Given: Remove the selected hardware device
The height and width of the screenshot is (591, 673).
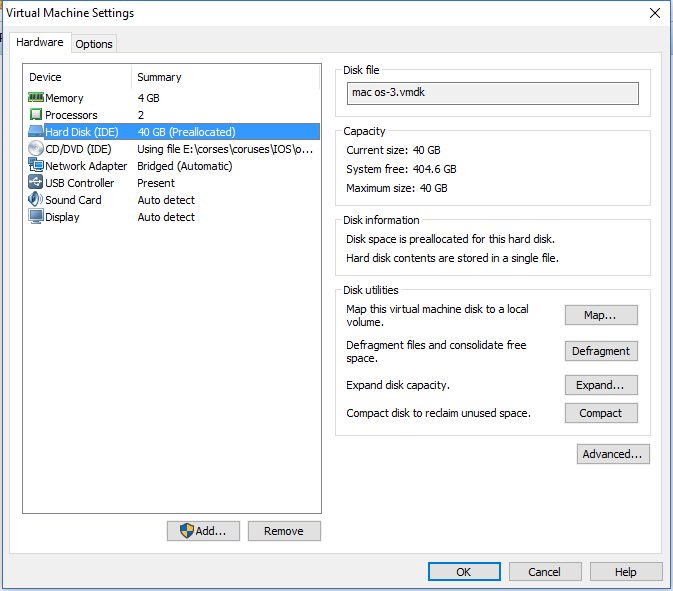Looking at the screenshot, I should click(284, 531).
